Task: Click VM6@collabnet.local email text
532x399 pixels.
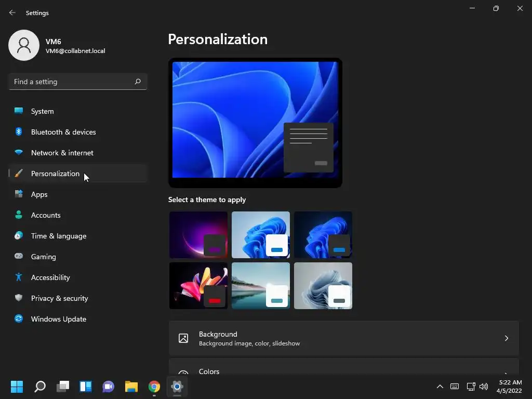Action: (75, 51)
